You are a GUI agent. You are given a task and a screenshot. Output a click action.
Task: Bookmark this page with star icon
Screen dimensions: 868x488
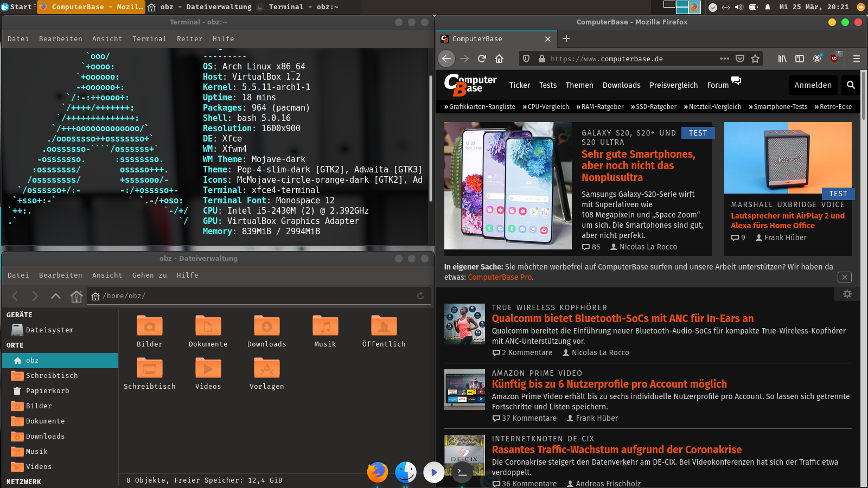(755, 59)
